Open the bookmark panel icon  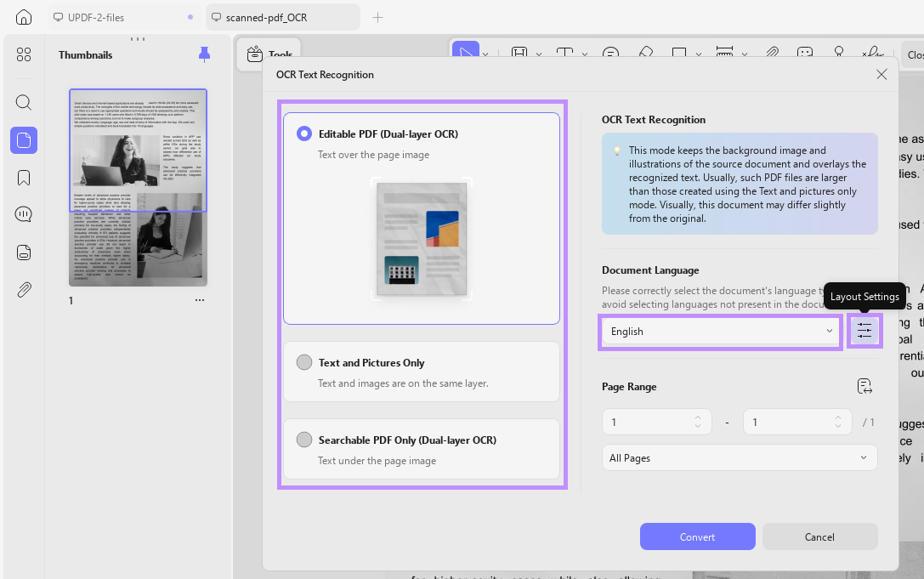pyautogui.click(x=24, y=178)
